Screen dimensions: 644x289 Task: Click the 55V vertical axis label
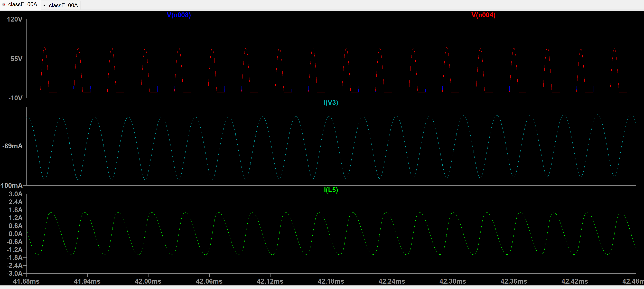16,59
